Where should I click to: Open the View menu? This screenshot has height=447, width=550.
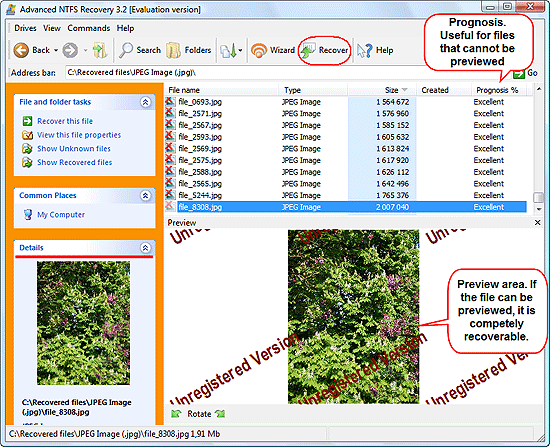pyautogui.click(x=52, y=28)
